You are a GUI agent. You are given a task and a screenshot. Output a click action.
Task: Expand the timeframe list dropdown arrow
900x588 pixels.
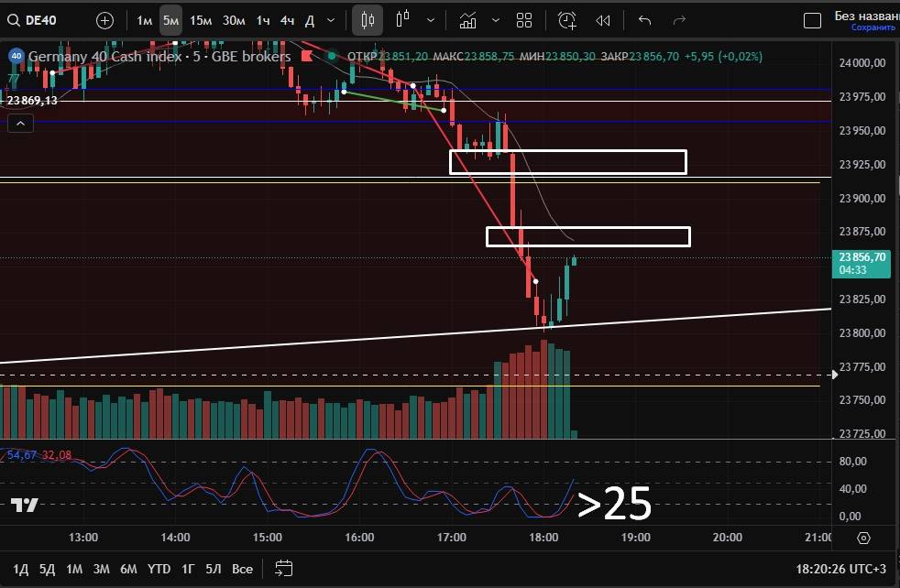(331, 20)
